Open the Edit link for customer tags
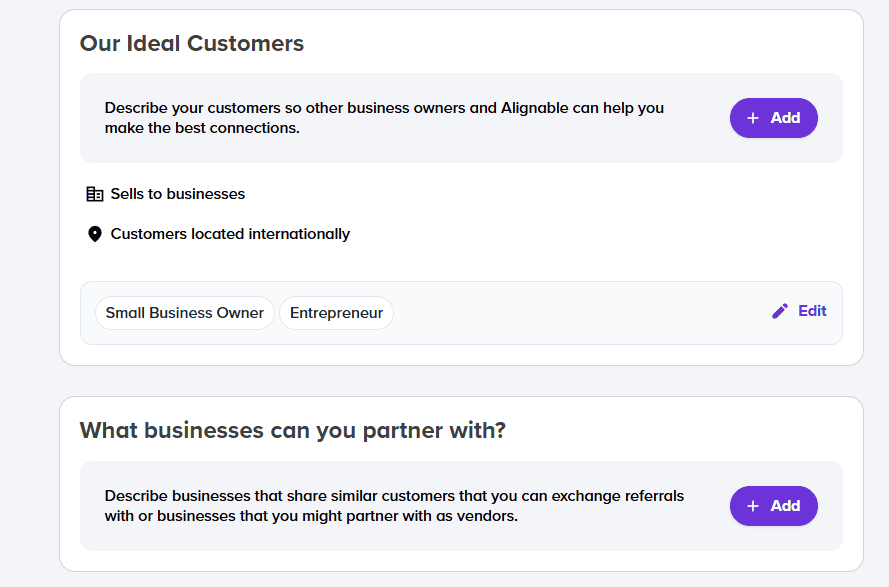 pyautogui.click(x=810, y=311)
